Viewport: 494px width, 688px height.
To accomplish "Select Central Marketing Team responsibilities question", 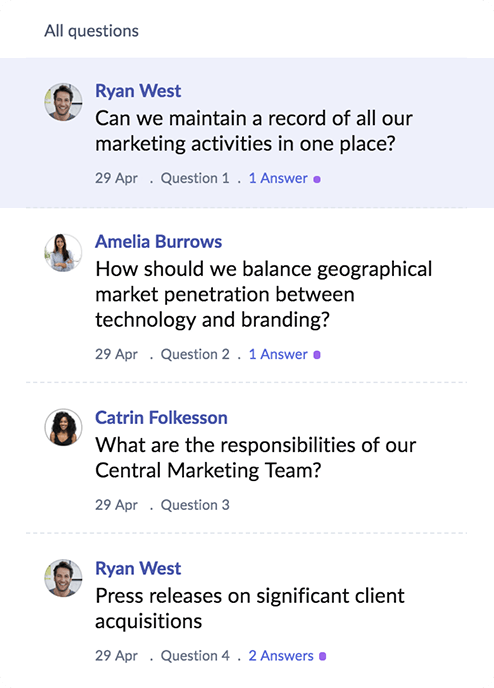I will pyautogui.click(x=255, y=458).
